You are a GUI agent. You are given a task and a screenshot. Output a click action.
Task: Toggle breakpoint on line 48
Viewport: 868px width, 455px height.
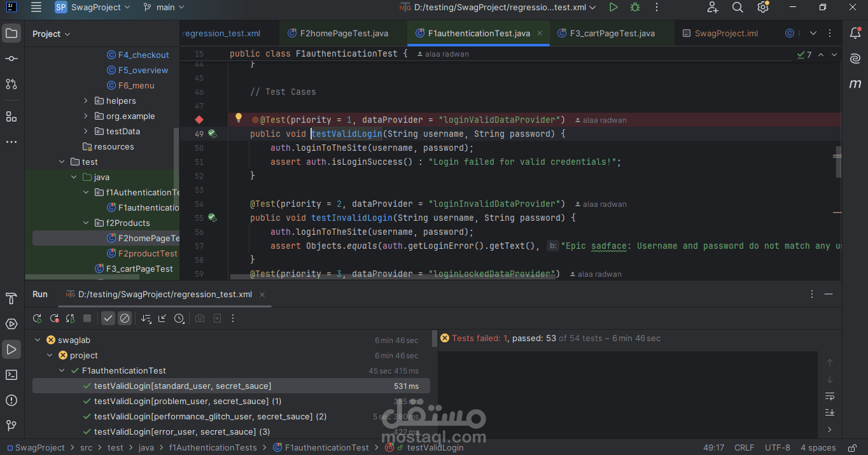coord(199,120)
